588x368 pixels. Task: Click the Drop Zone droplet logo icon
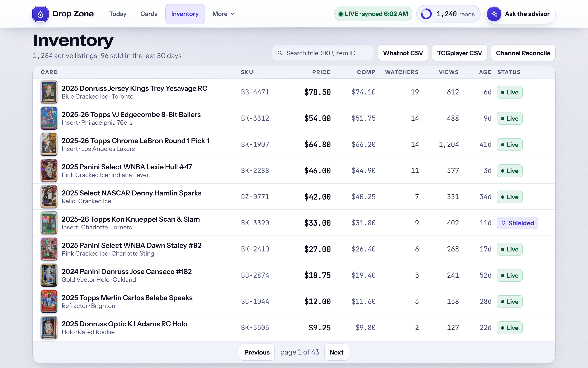[x=40, y=14]
